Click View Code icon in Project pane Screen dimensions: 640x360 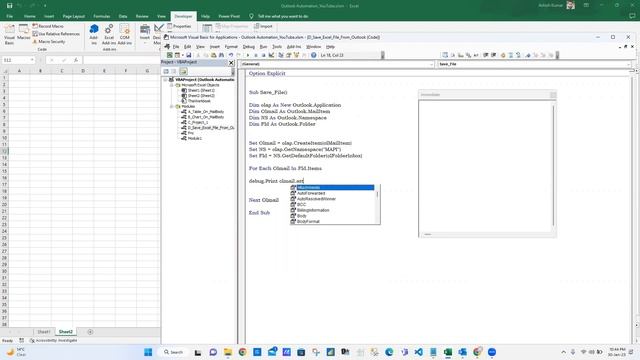[166, 71]
